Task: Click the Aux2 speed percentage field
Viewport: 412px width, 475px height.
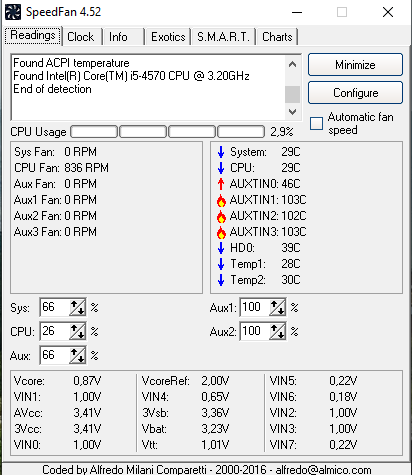Action: (254, 331)
